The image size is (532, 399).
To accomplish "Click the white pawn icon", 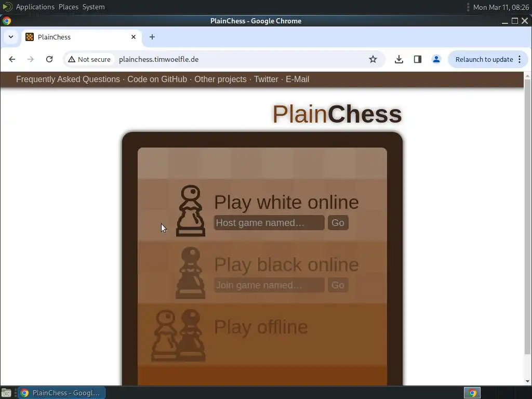I will [x=191, y=211].
